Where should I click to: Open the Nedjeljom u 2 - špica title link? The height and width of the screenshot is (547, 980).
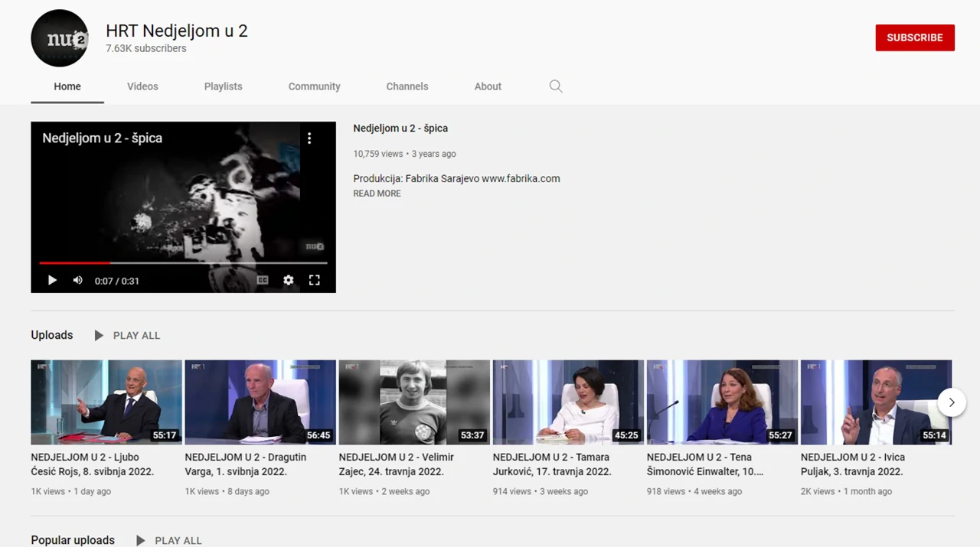[400, 128]
